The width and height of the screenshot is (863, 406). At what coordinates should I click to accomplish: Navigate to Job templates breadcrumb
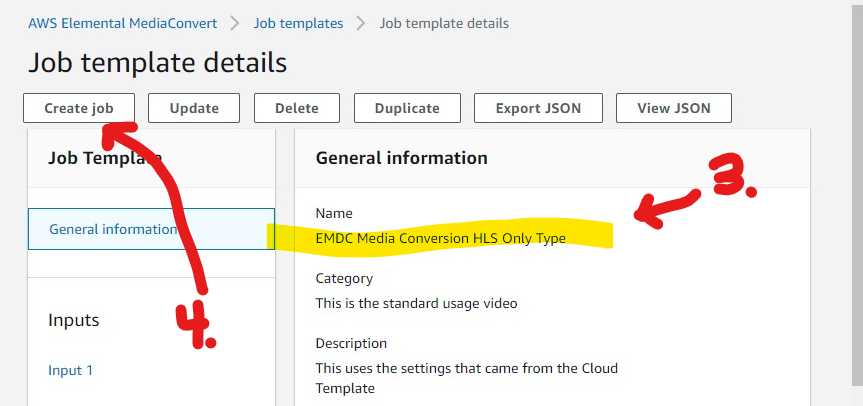click(298, 24)
